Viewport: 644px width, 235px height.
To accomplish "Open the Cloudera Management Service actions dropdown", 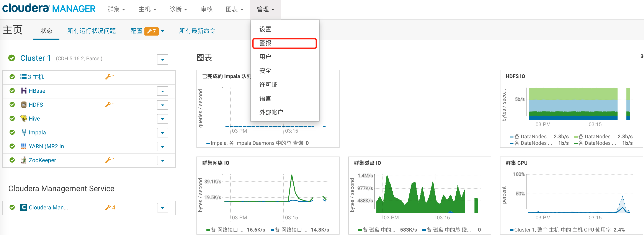I will pos(162,207).
